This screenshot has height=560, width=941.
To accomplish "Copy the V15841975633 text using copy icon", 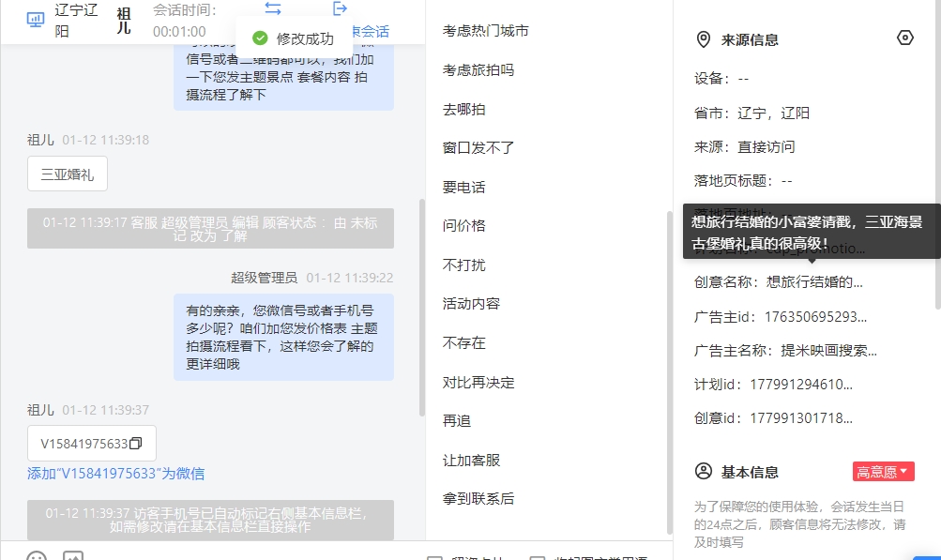I will tap(136, 444).
